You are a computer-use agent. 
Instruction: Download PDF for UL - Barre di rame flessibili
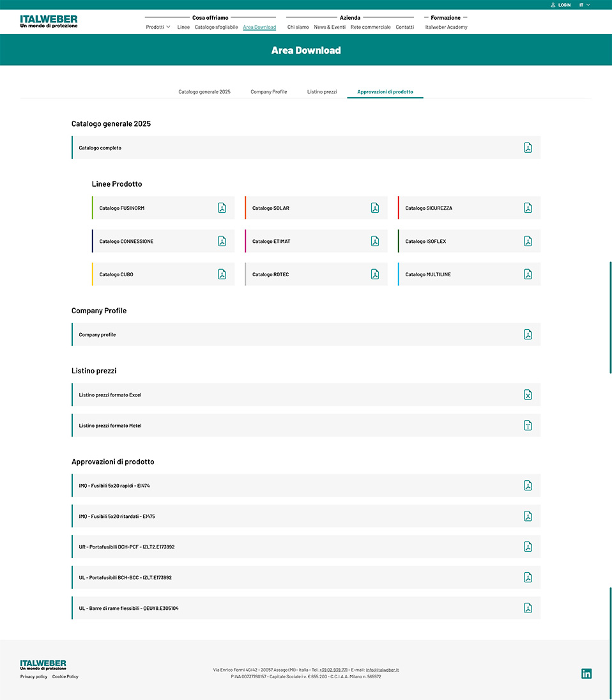point(528,608)
